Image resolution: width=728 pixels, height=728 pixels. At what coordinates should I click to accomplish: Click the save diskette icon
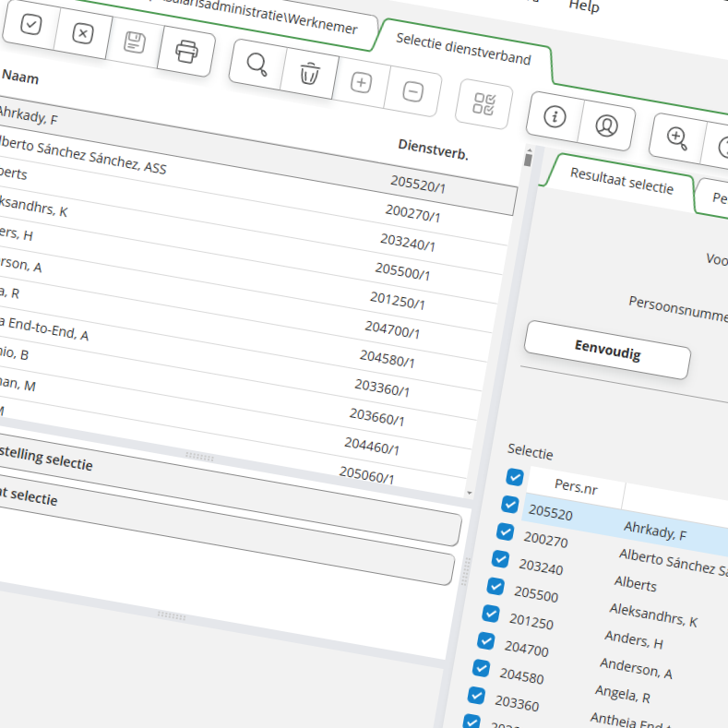pyautogui.click(x=134, y=42)
